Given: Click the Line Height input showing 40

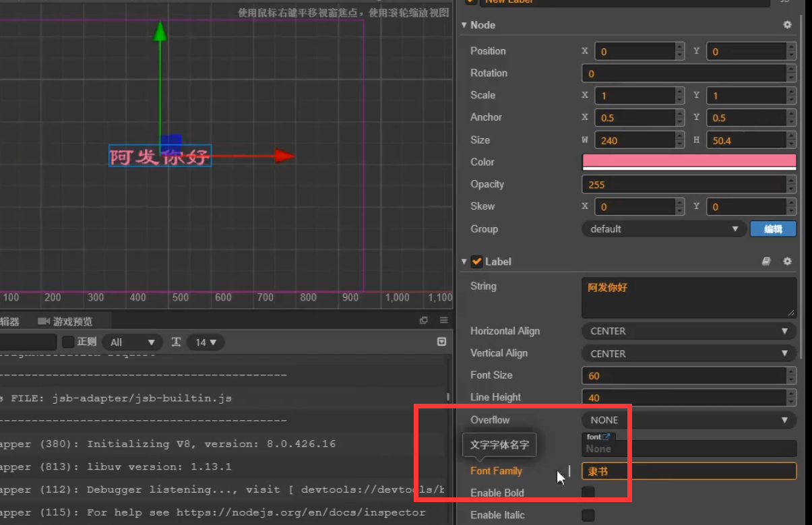Looking at the screenshot, I should coord(684,398).
